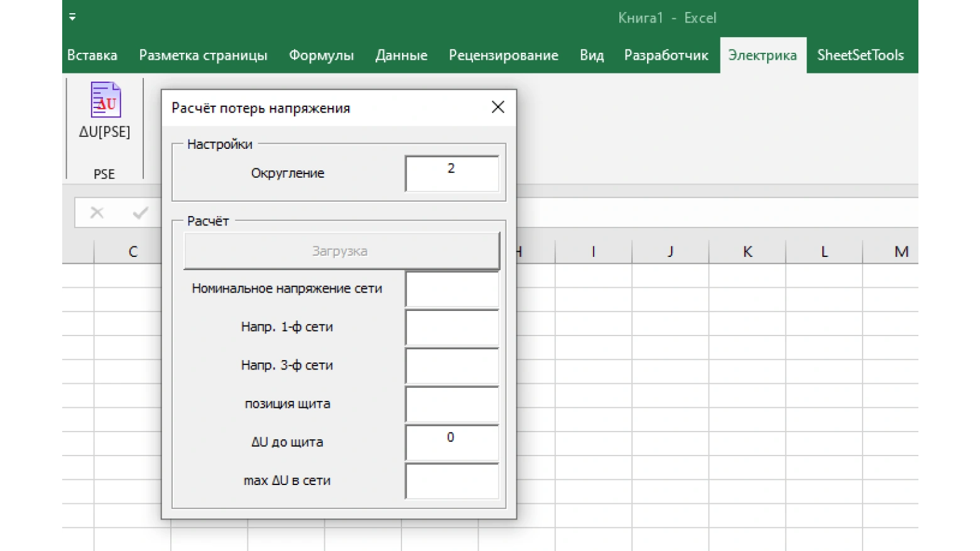Open the quick access toolbar dropdown arrow
Image resolution: width=980 pixels, height=551 pixels.
click(73, 18)
